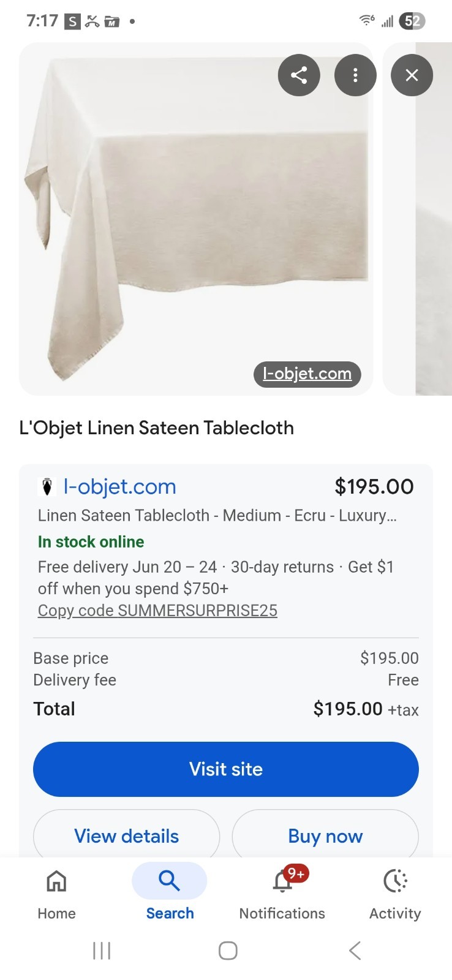
Task: Tap the Notifications bell icon
Action: tap(282, 881)
